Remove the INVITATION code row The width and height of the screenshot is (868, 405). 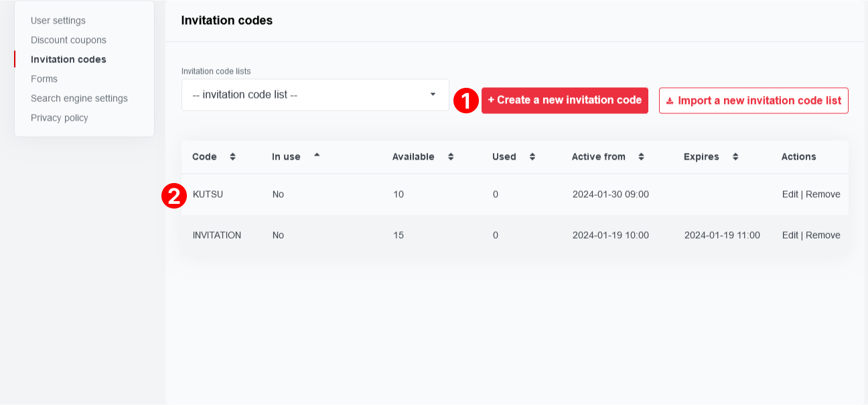tap(823, 235)
